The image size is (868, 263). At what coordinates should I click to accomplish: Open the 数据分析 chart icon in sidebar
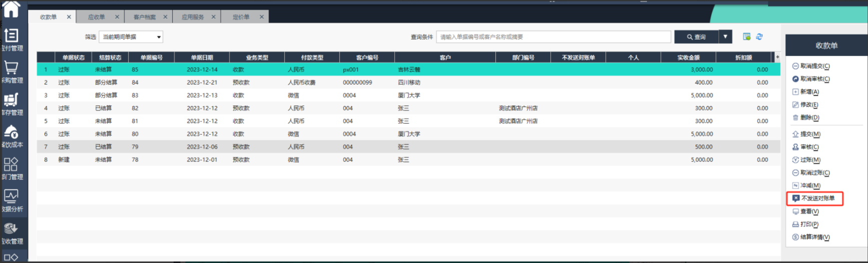(x=11, y=197)
